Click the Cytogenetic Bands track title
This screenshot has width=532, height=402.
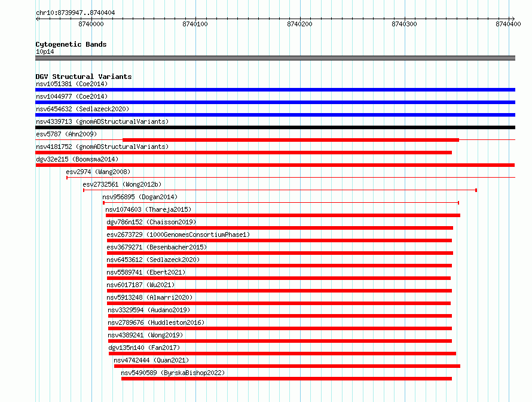pyautogui.click(x=71, y=44)
